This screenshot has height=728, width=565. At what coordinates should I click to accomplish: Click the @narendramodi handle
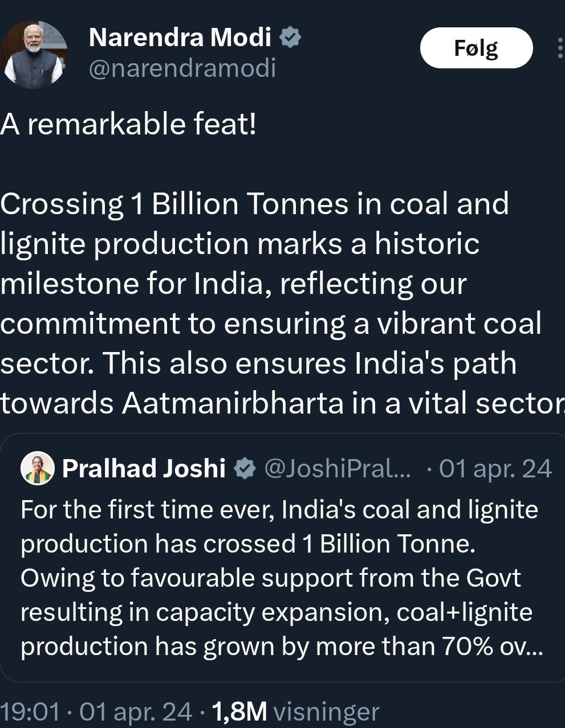[182, 68]
